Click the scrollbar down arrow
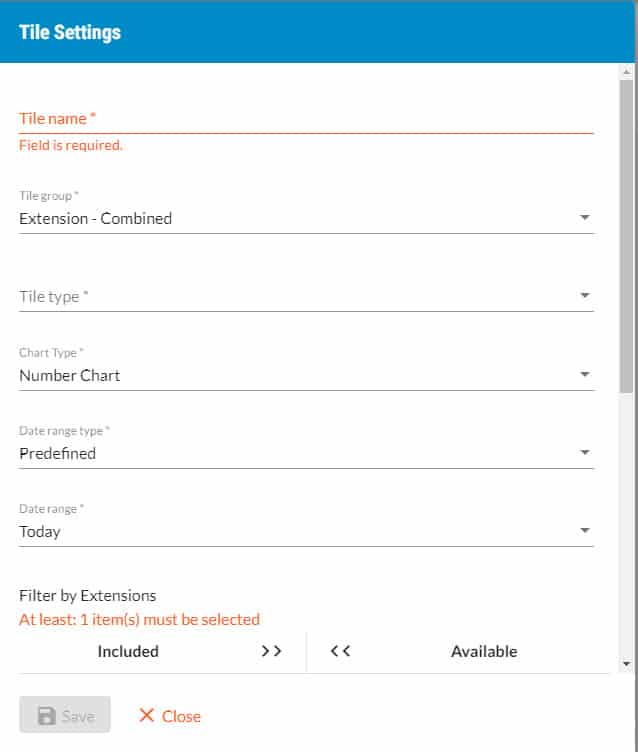 [626, 663]
